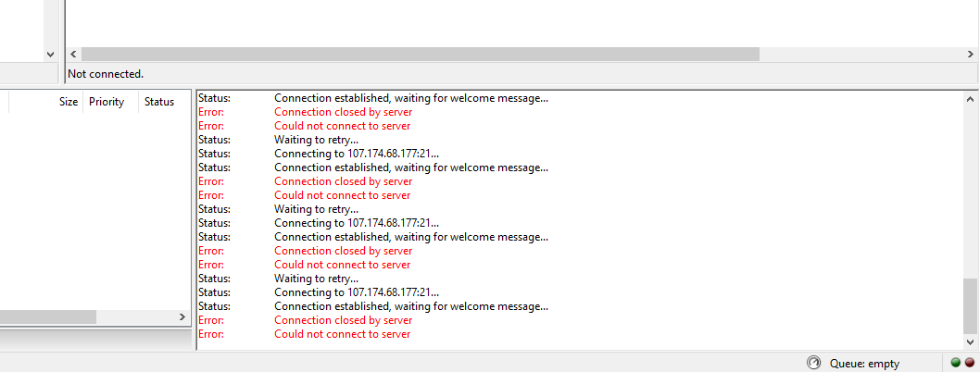Image resolution: width=980 pixels, height=372 pixels.
Task: Sort the queue by Priority column
Action: coord(107,102)
